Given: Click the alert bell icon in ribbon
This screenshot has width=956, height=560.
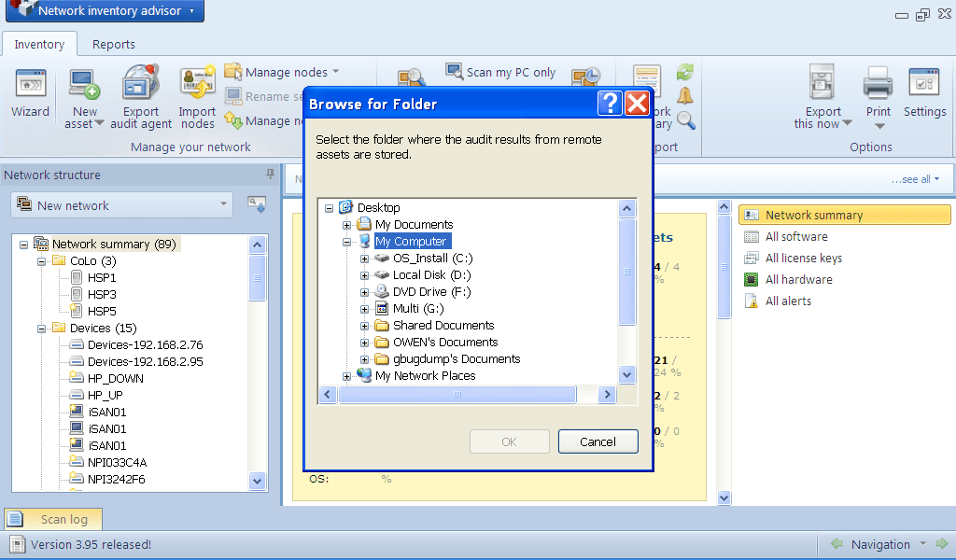Looking at the screenshot, I should (x=685, y=96).
